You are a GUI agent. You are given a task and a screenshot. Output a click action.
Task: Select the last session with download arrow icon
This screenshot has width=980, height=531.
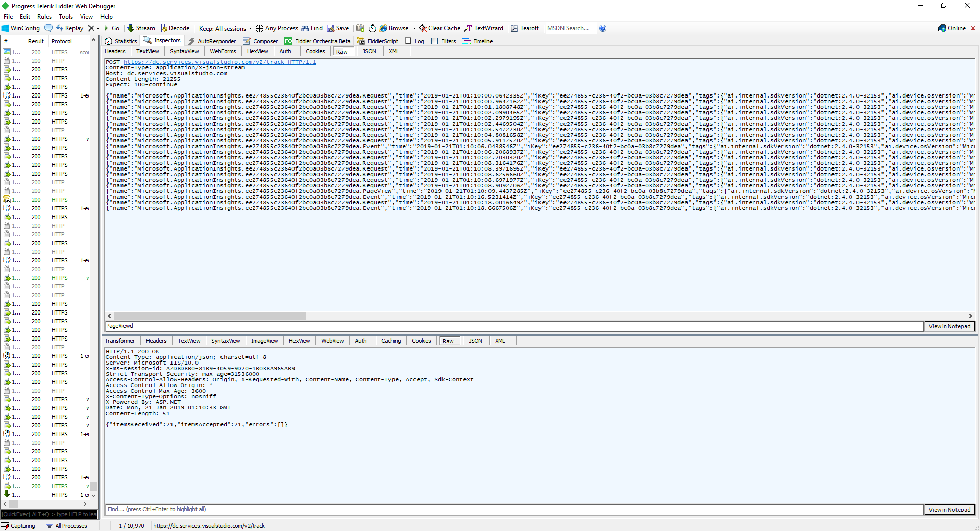coord(46,495)
